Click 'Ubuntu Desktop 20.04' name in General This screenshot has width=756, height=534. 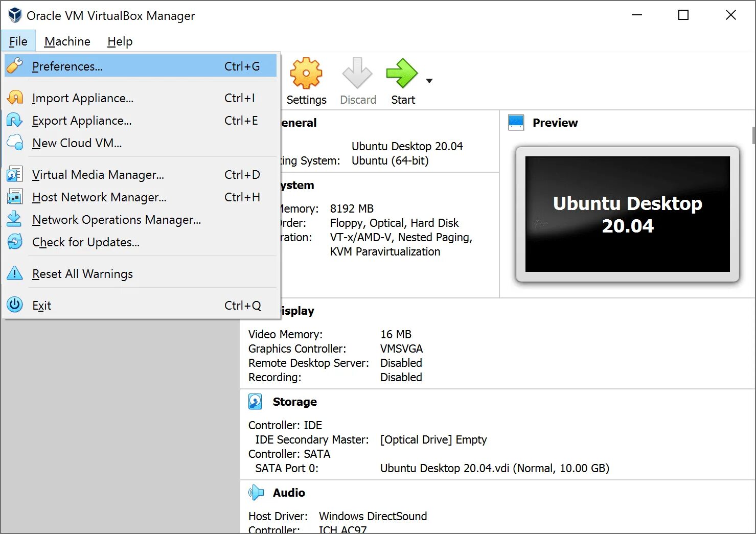click(x=407, y=146)
